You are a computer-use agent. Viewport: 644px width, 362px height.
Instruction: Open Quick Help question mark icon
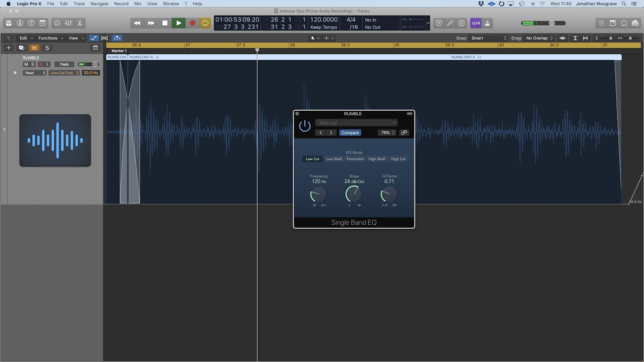[31, 23]
